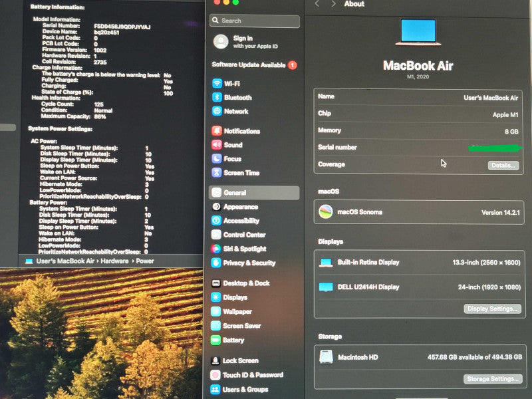
Task: Open Users & Groups icon
Action: coord(215,390)
